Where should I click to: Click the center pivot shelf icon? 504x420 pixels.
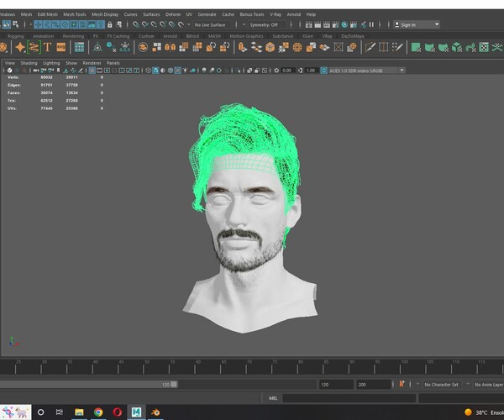pyautogui.click(x=97, y=47)
